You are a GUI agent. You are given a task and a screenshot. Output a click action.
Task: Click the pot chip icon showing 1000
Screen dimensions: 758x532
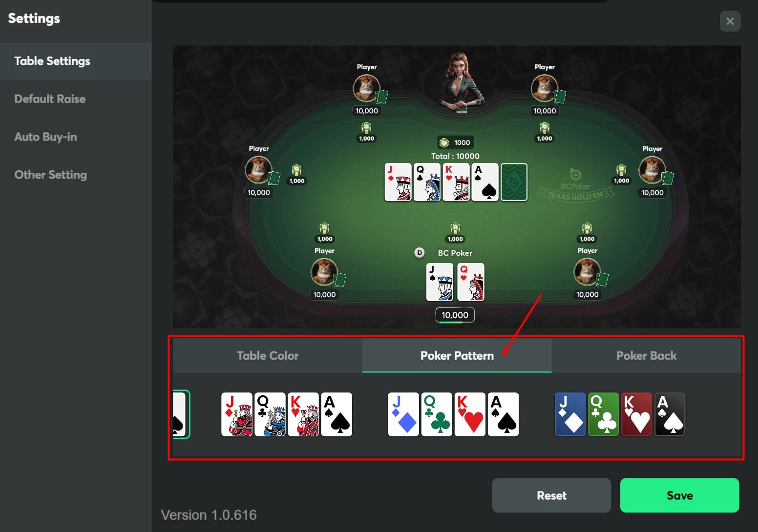(x=444, y=143)
